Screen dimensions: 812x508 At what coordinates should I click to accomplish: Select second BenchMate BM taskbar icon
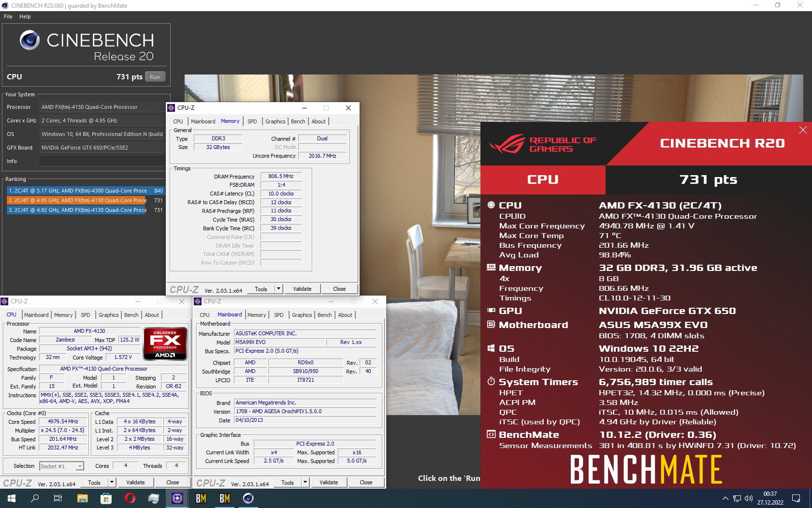pyautogui.click(x=225, y=498)
